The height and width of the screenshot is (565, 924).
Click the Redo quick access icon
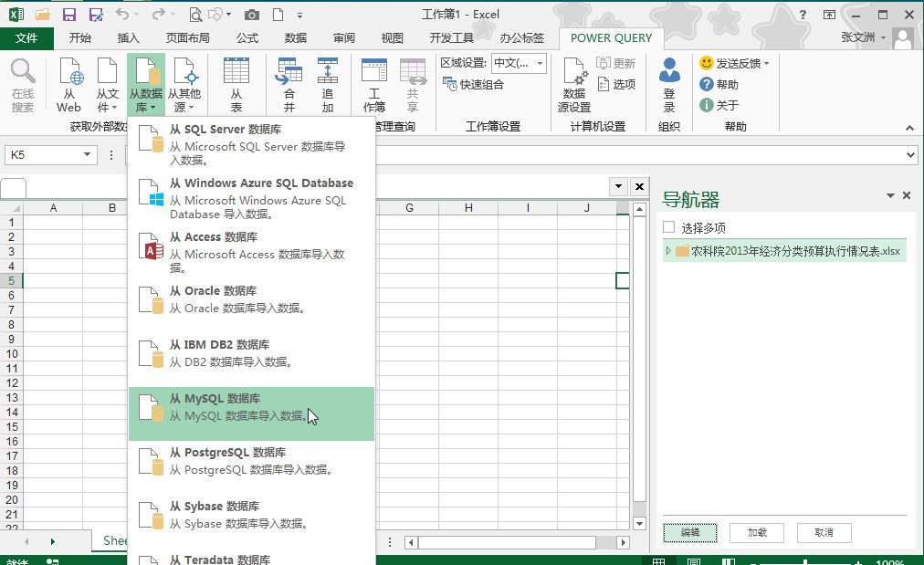coord(159,14)
